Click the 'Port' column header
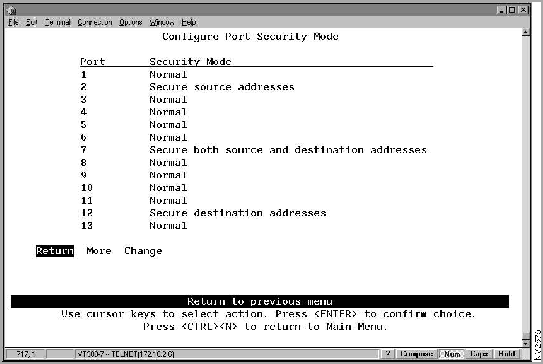Viewport: 543px width, 364px height. pos(92,62)
